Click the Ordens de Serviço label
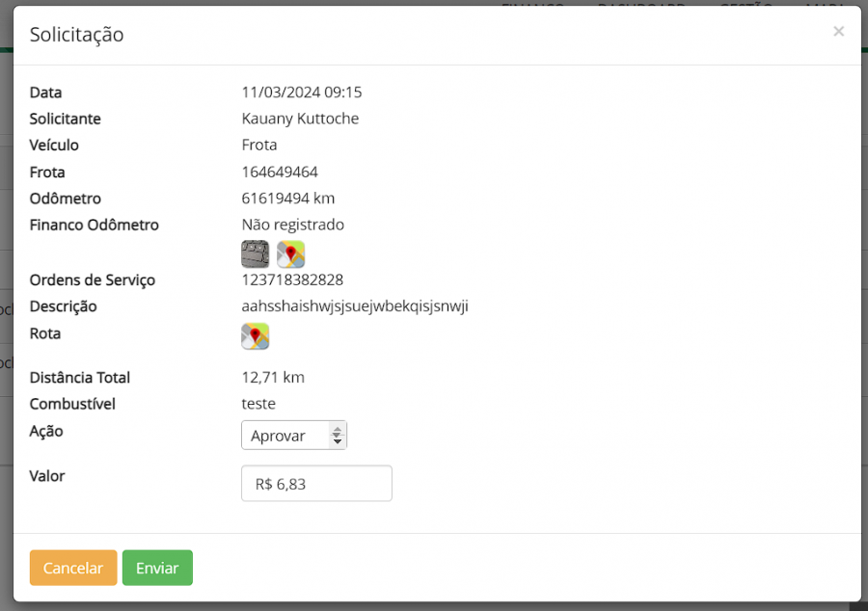 pos(93,279)
